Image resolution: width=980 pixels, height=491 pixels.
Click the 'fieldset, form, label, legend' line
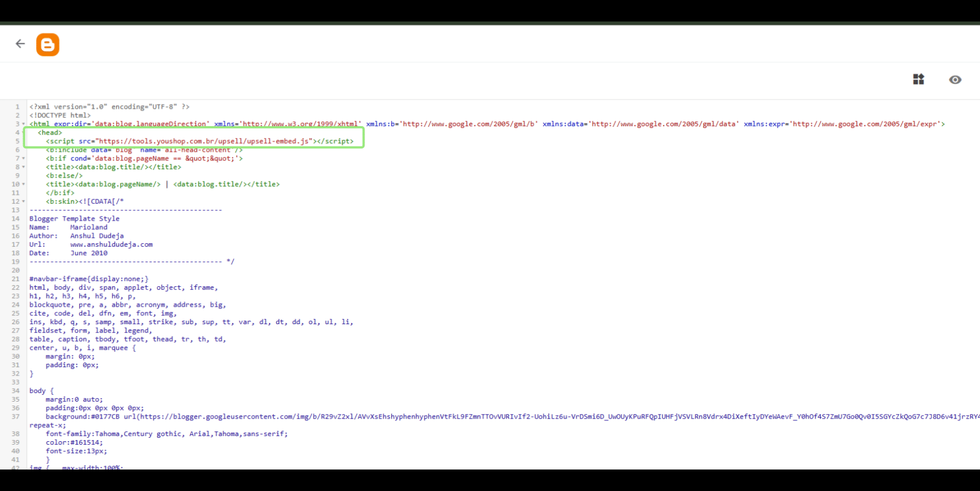[x=91, y=330]
